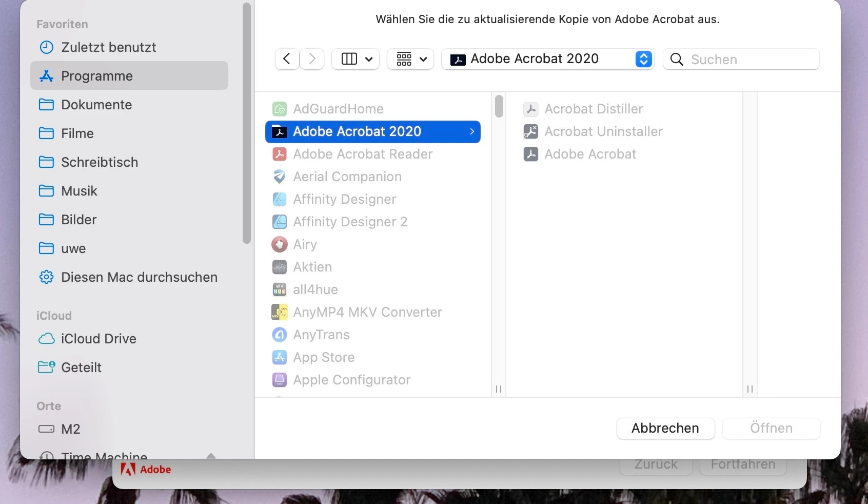
Task: Select Diesen Mac durchsuchen in sidebar
Action: (x=129, y=277)
